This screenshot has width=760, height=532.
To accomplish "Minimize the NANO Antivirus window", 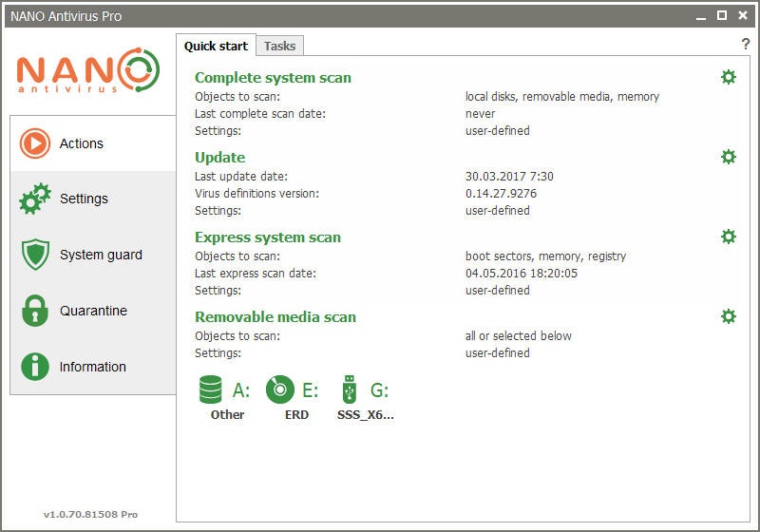I will pos(701,16).
